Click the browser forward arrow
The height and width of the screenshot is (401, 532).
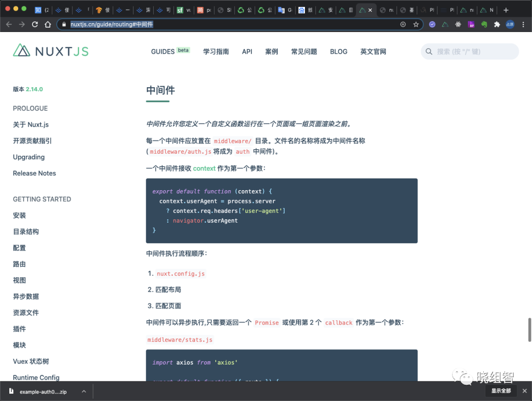point(22,25)
